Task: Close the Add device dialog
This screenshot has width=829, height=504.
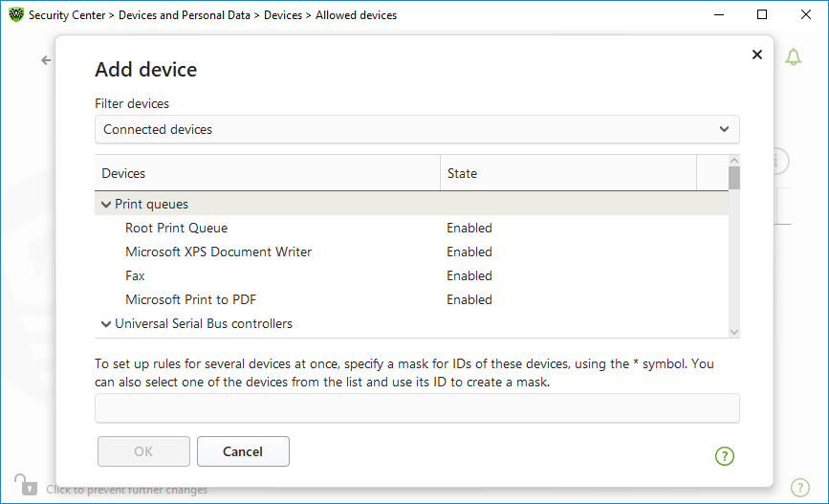Action: (757, 55)
